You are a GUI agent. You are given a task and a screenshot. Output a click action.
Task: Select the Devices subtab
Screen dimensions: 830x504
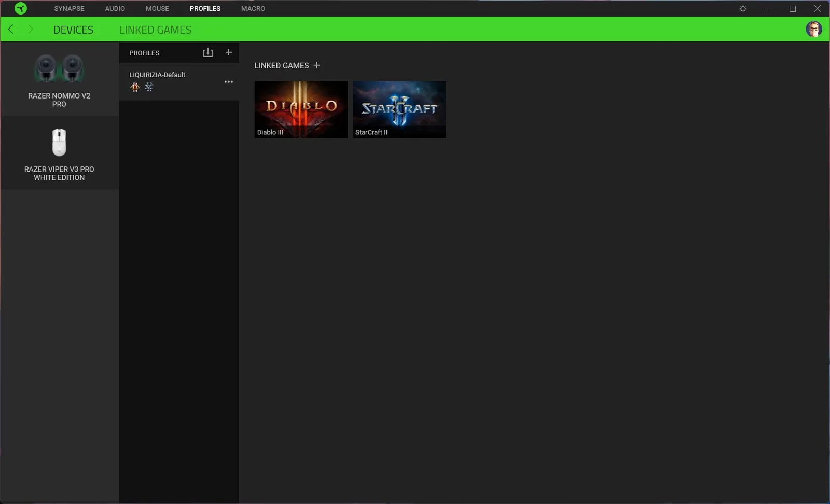73,30
